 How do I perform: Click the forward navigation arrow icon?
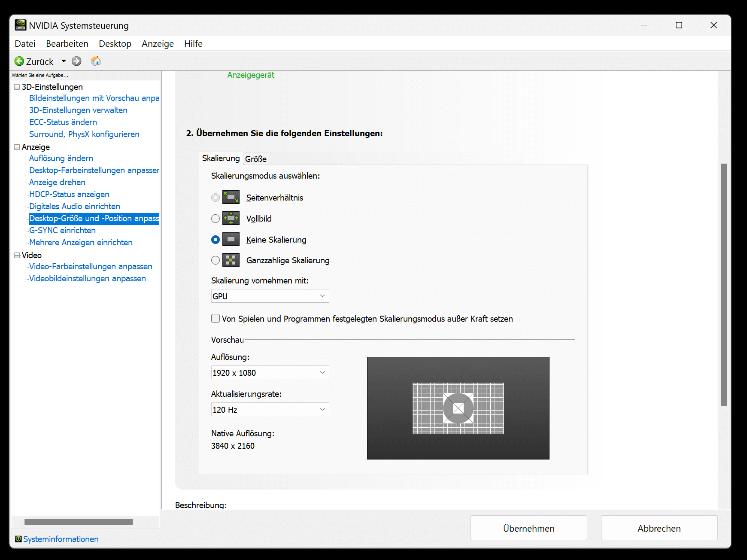(76, 61)
